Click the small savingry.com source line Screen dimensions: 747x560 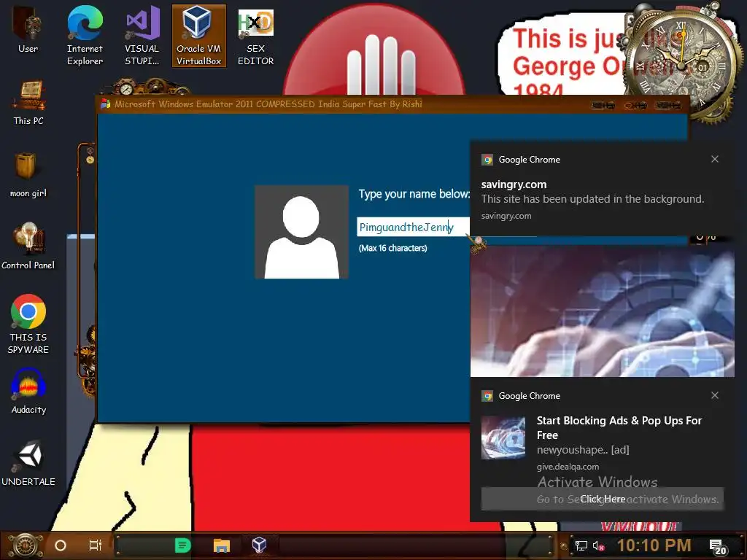coord(506,216)
